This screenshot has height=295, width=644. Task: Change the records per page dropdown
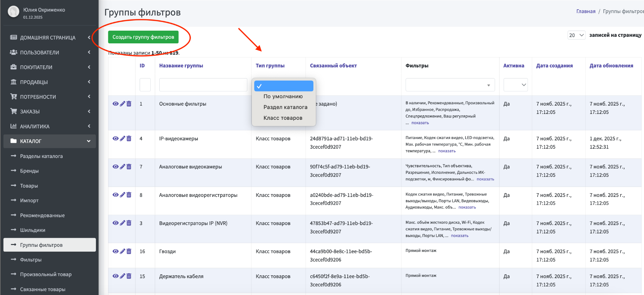pyautogui.click(x=576, y=35)
